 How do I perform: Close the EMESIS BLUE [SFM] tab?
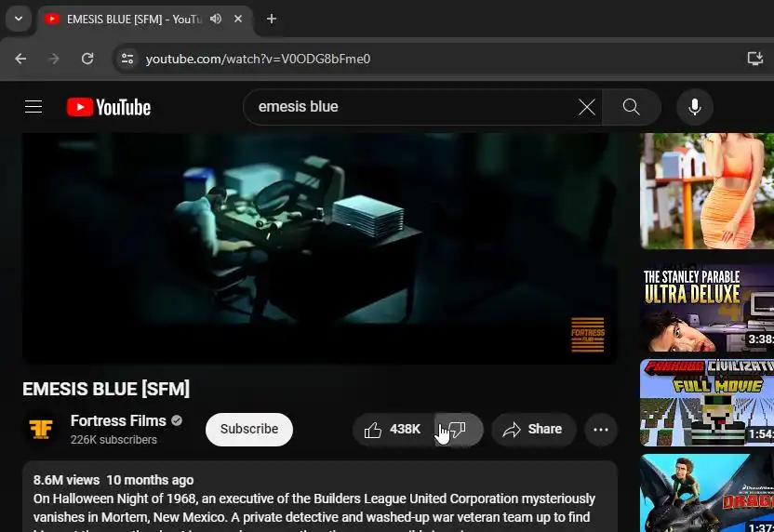pyautogui.click(x=238, y=19)
